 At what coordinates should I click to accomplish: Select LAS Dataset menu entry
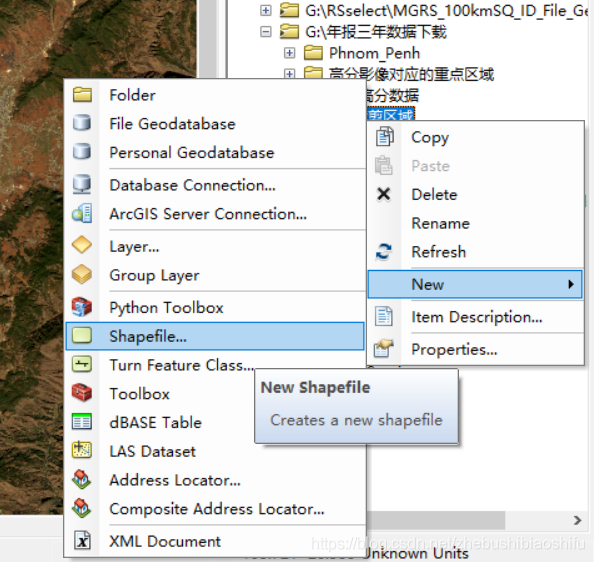tap(215, 451)
